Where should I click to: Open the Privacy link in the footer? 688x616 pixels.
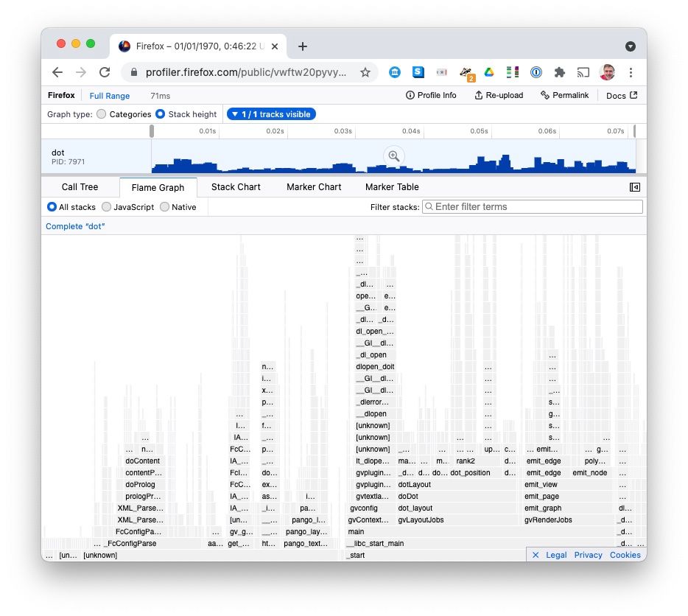point(588,555)
